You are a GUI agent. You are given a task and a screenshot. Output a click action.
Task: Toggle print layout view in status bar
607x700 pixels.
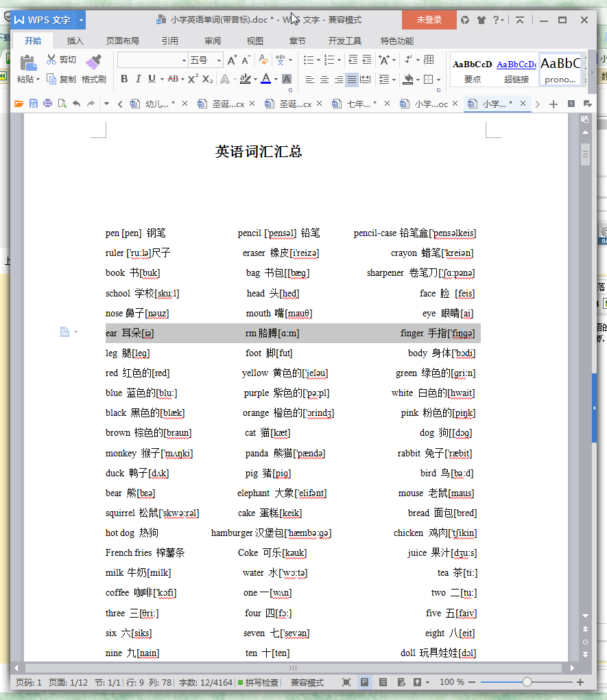[x=364, y=682]
